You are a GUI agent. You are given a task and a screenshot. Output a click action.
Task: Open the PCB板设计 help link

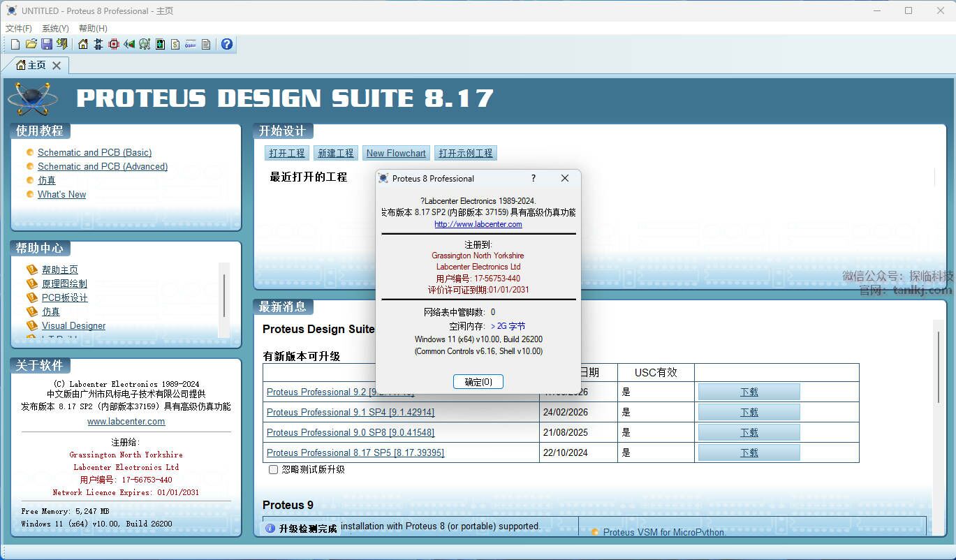[x=65, y=297]
